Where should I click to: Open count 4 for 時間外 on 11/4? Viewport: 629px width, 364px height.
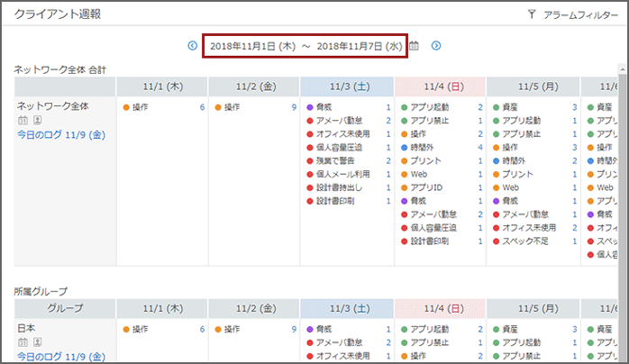click(480, 148)
